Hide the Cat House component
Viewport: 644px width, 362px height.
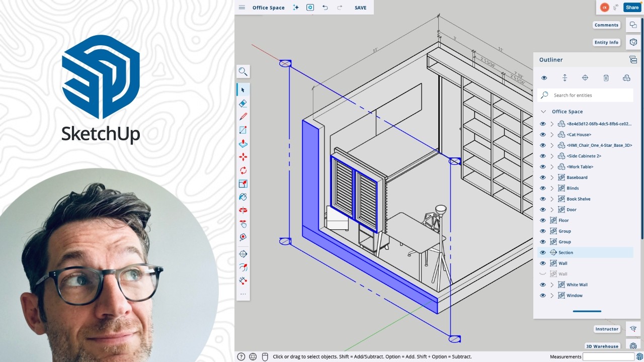(543, 135)
